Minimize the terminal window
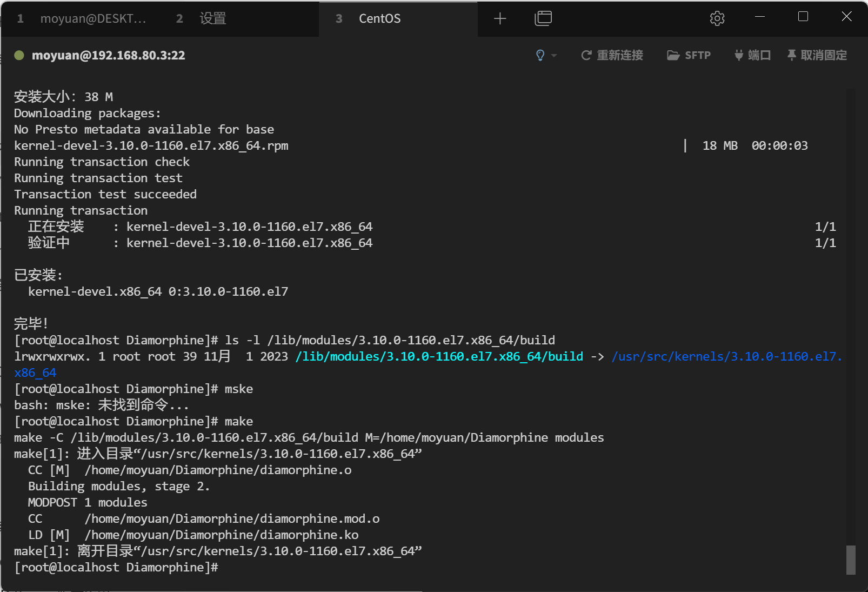 (x=760, y=17)
